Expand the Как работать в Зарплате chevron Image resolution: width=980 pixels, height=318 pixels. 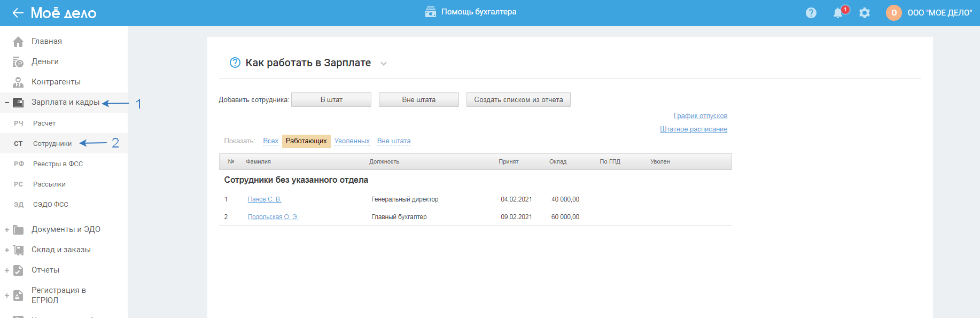coord(383,64)
